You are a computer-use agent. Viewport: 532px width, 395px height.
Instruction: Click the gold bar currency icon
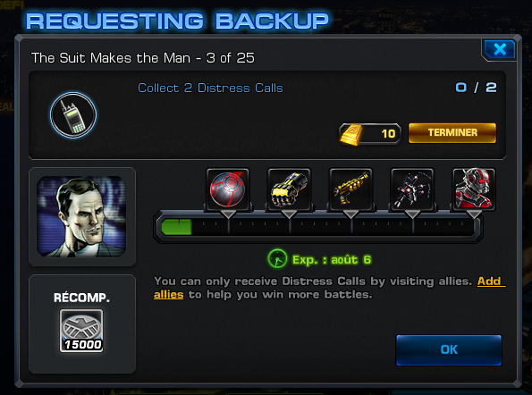(350, 134)
